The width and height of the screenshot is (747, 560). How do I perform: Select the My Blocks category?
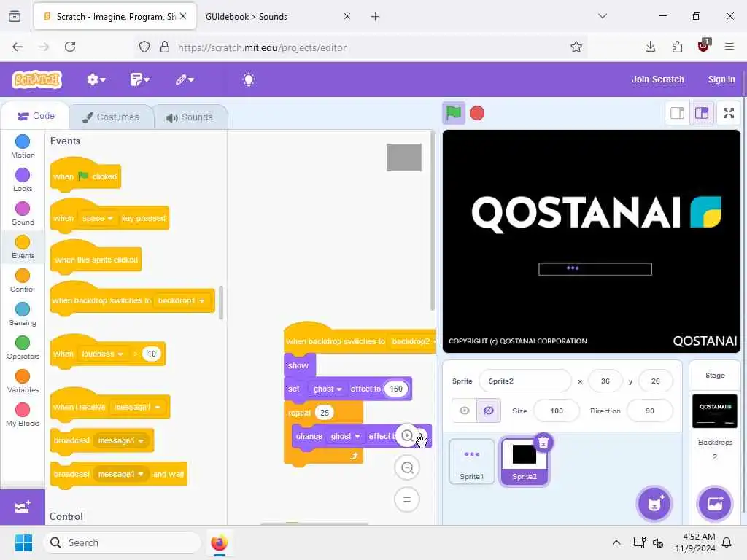pos(23,414)
